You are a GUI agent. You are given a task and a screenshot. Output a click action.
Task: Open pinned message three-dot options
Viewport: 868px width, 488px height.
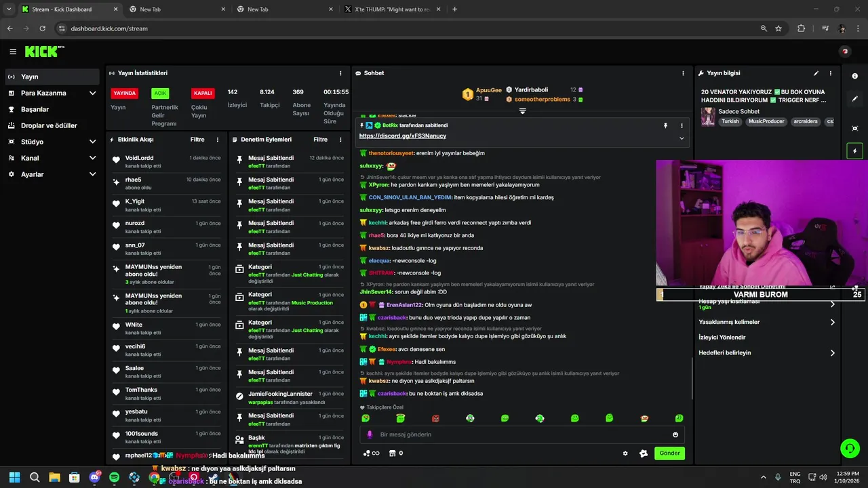[682, 125]
